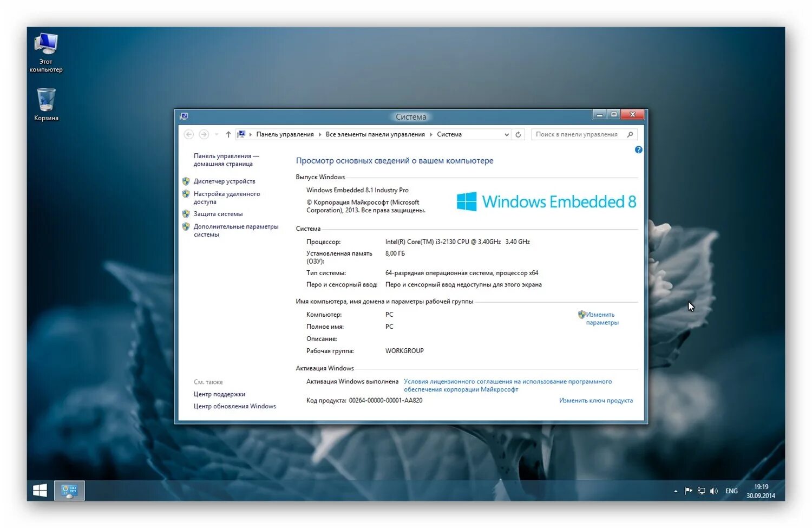Open the address bar history dropdown
Image resolution: width=812 pixels, height=528 pixels.
(x=507, y=134)
